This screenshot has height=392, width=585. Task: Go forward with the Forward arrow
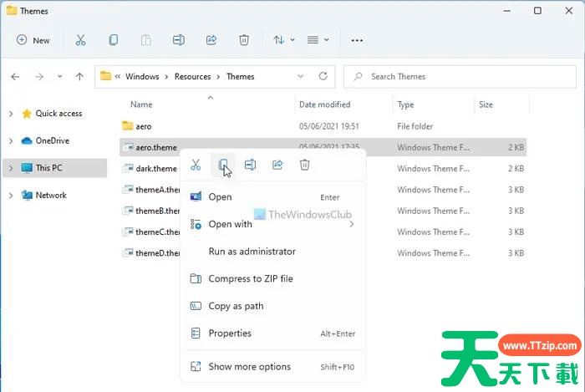(39, 77)
